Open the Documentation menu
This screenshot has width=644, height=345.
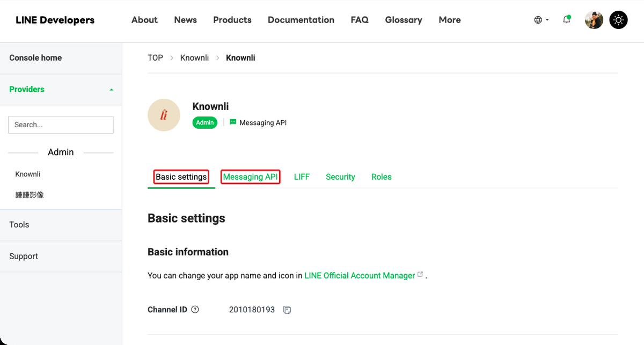pyautogui.click(x=301, y=20)
